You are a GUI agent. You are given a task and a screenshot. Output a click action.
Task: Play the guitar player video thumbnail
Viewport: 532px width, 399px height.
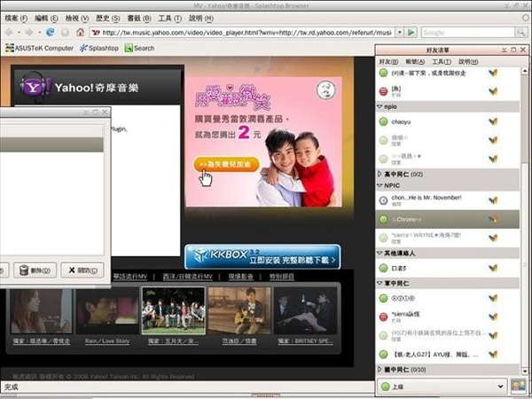point(239,310)
